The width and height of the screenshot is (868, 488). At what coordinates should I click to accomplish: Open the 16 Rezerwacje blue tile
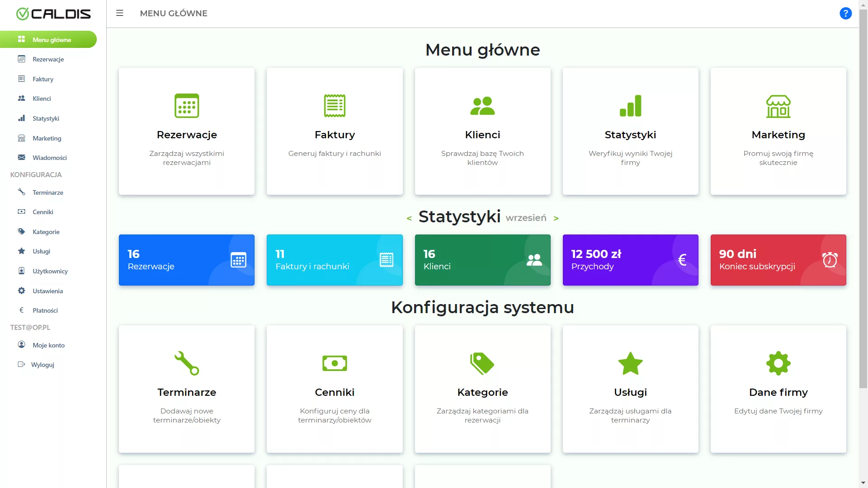[187, 260]
